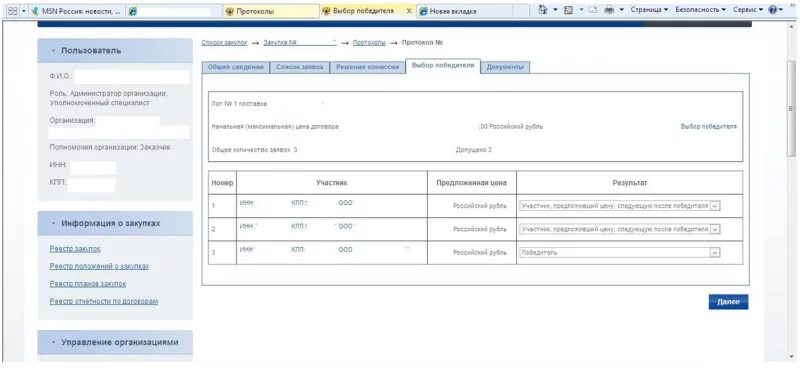Follow the Протоколы breadcrumb link

click(369, 43)
